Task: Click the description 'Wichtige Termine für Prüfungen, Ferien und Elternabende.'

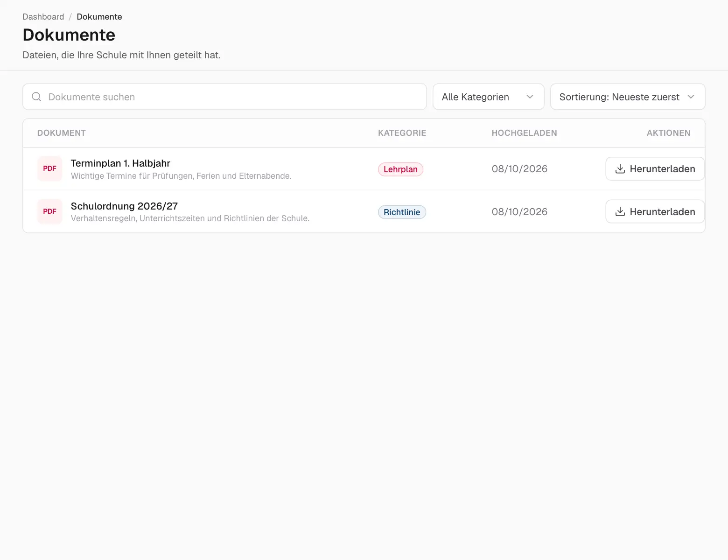Action: 181,176
